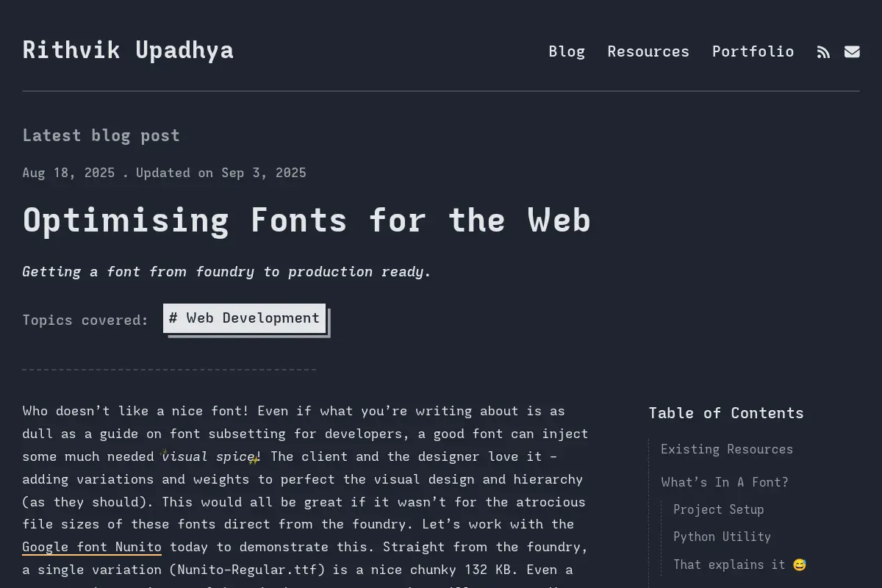Click the visual spice emphasized text
Screen dimensions: 882x588
pyautogui.click(x=209, y=456)
